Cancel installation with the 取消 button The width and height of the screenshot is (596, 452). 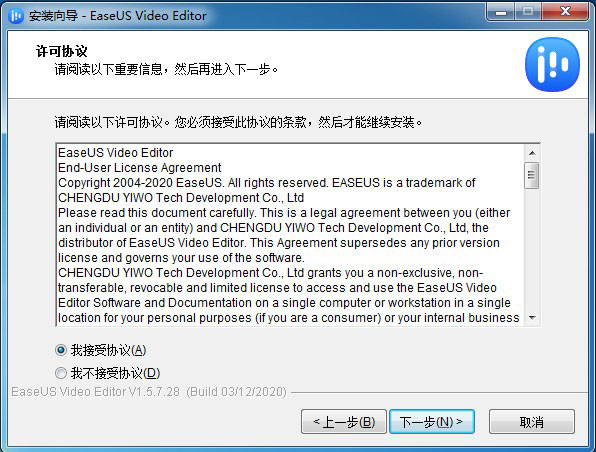532,422
